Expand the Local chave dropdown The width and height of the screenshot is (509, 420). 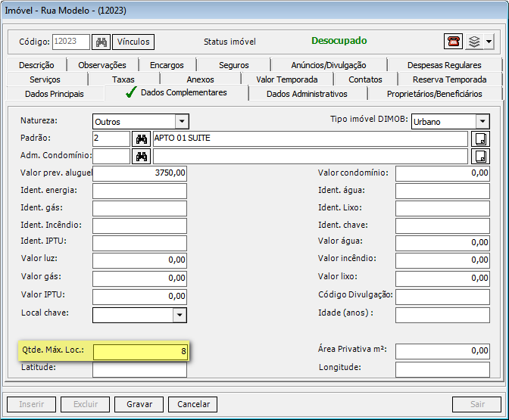coord(180,315)
